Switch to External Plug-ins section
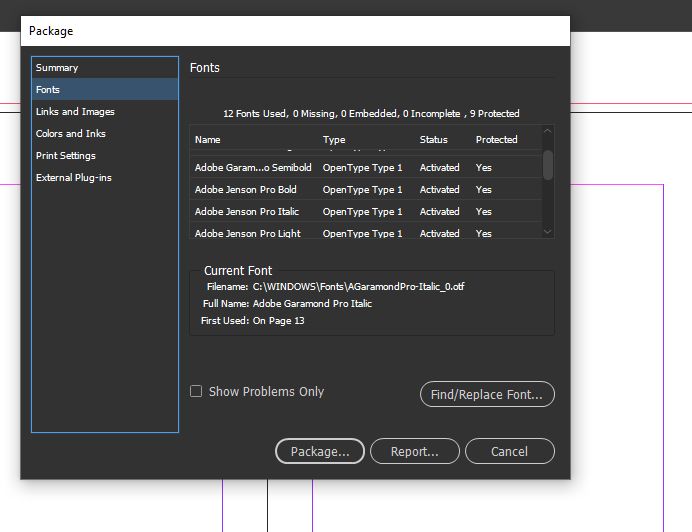The height and width of the screenshot is (532, 692). [x=105, y=177]
